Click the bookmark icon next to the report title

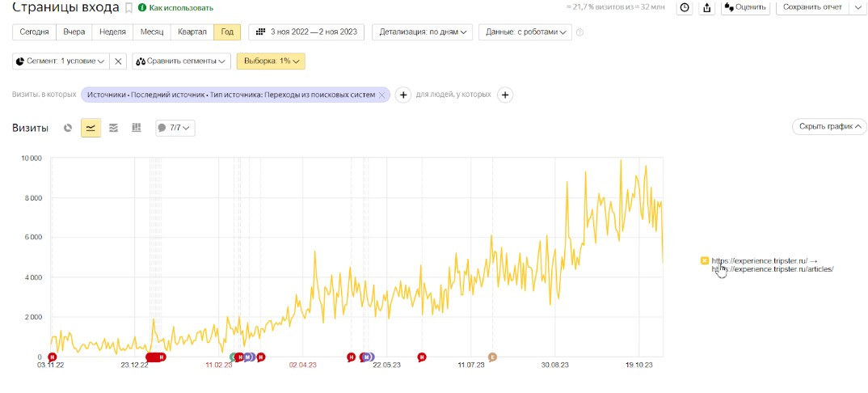coord(129,7)
